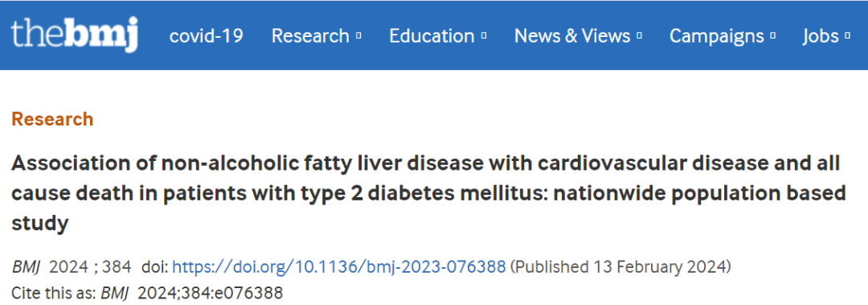This screenshot has height=305, width=868.
Task: Click the 2024;384:e076388 citation text
Action: [211, 292]
